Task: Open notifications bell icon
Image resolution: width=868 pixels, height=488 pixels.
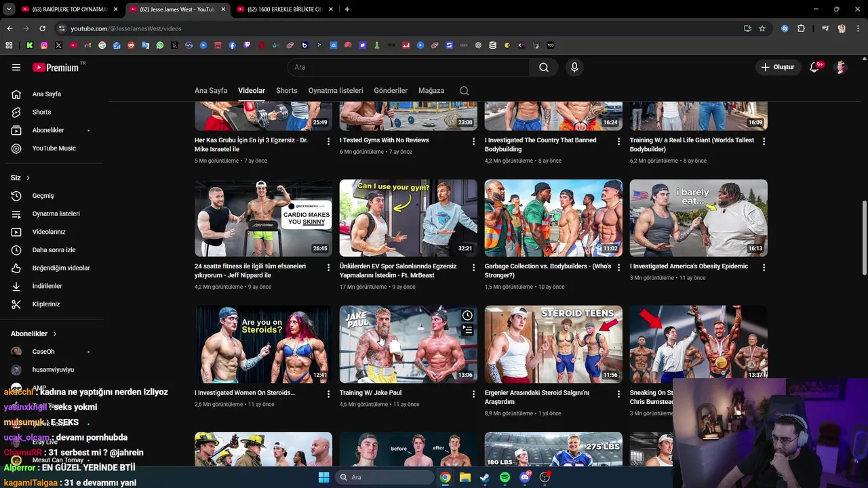Action: click(x=815, y=67)
